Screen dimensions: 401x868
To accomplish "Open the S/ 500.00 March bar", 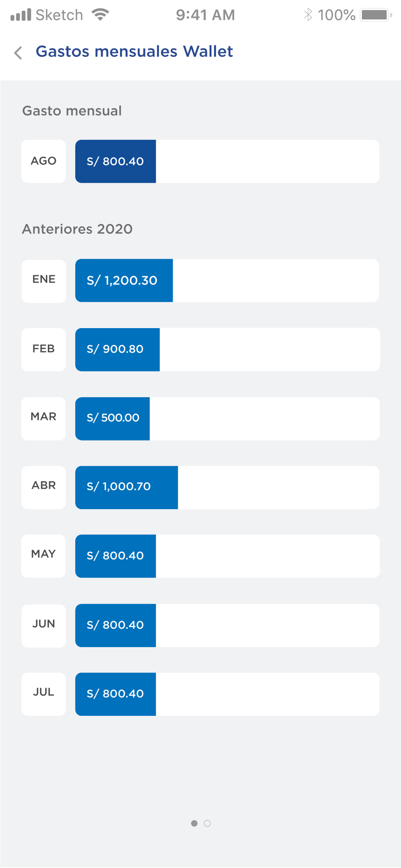I will 112,418.
